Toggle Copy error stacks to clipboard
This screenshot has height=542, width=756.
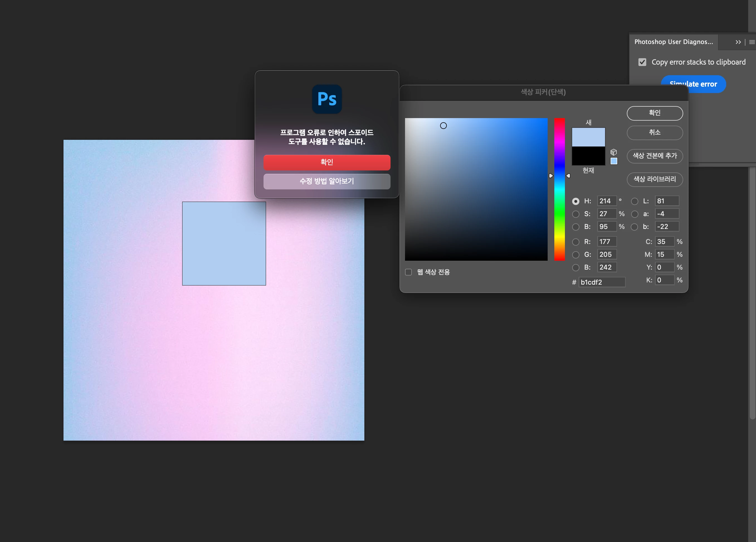(x=642, y=62)
